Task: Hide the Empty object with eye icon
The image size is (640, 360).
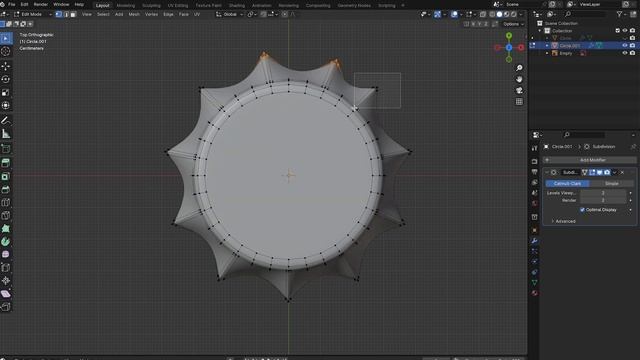Action: pyautogui.click(x=624, y=53)
